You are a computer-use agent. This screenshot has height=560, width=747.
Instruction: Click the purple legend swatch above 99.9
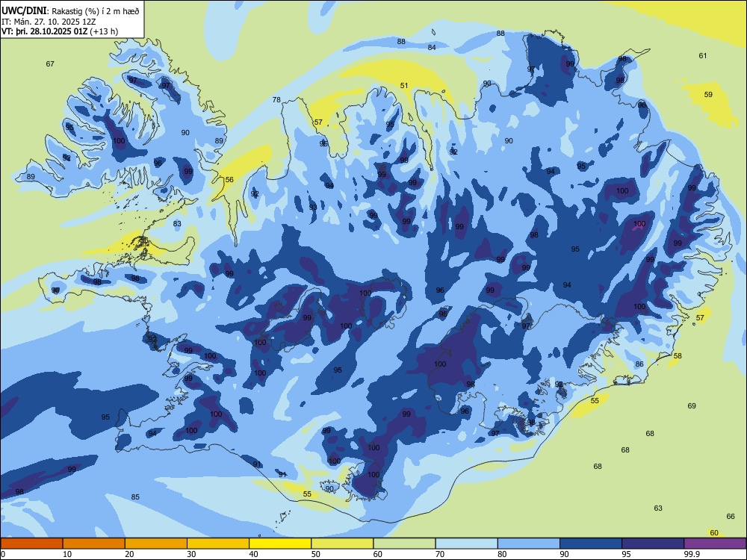coord(715,544)
